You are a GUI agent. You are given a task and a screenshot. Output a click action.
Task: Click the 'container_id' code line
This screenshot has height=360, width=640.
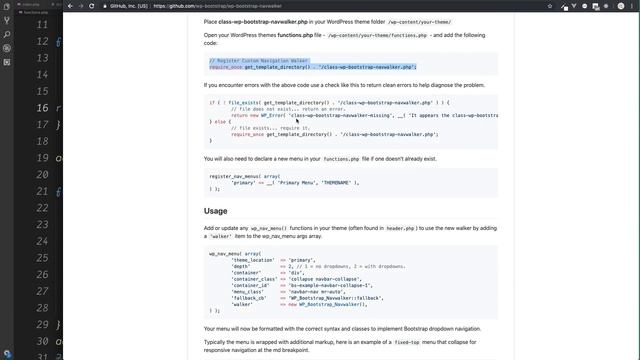coord(302,285)
